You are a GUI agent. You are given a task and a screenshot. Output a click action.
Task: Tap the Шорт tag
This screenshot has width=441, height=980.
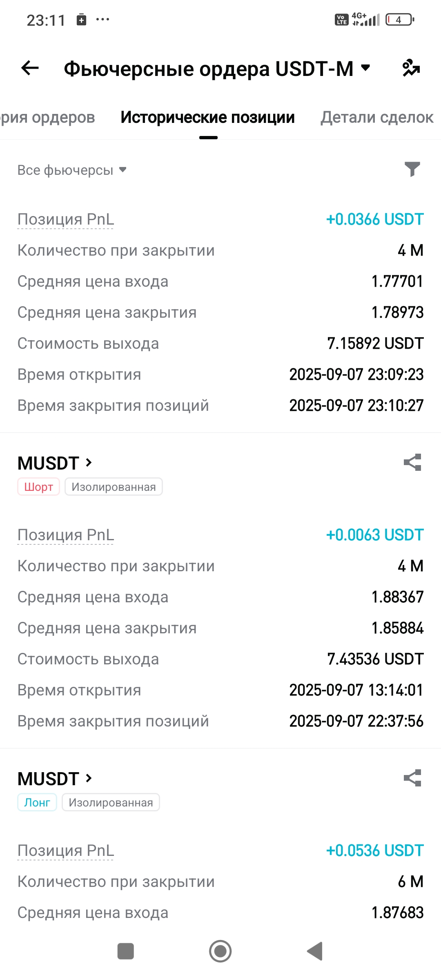pyautogui.click(x=38, y=487)
